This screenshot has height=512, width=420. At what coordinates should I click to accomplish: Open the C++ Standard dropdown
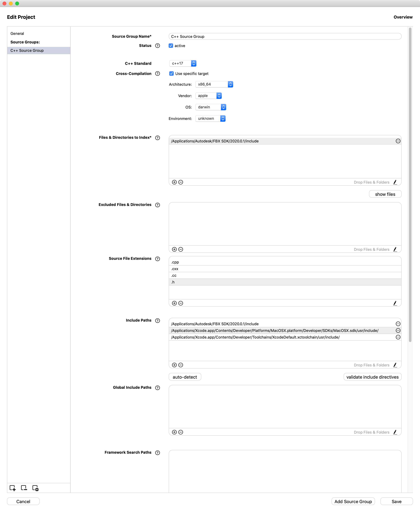pos(183,63)
